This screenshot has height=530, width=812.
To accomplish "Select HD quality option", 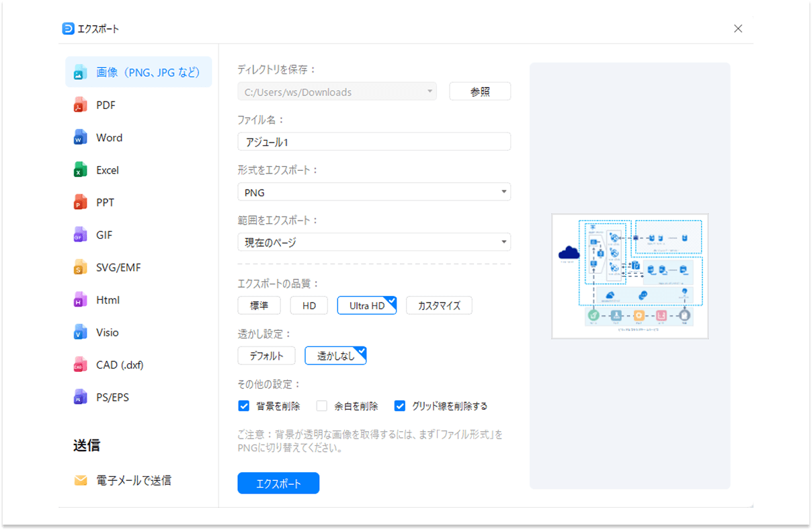I will [309, 305].
